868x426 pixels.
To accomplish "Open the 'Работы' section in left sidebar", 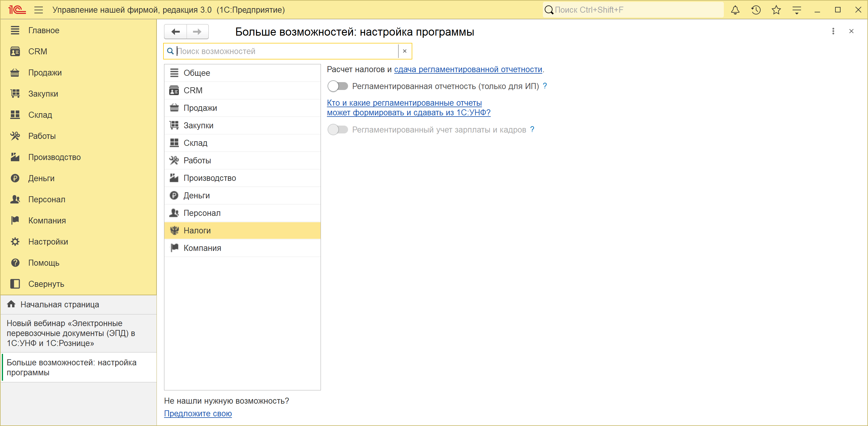I will [x=79, y=136].
